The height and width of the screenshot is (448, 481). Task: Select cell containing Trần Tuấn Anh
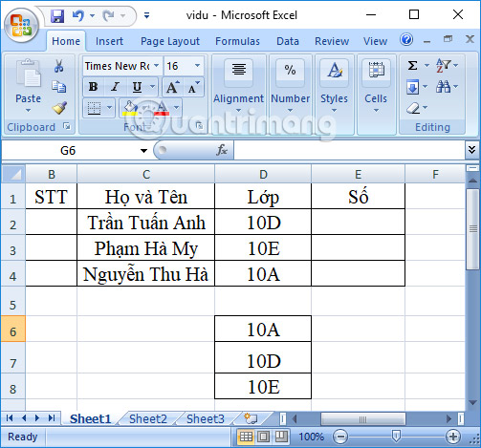146,222
